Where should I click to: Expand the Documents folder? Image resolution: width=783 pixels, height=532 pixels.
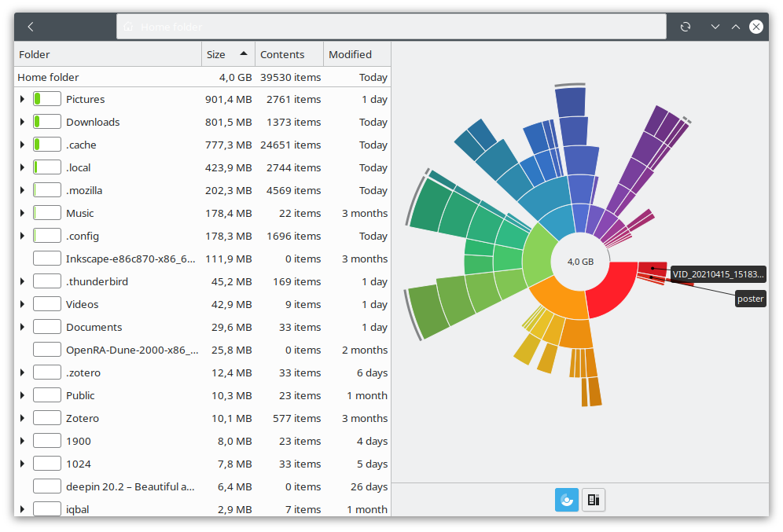(x=22, y=327)
